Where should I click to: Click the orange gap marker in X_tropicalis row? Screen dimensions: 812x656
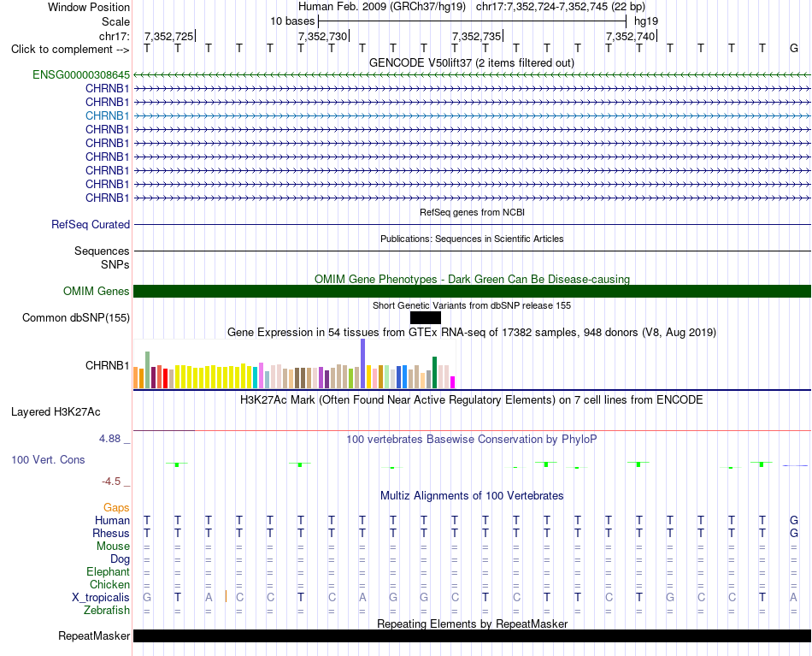click(x=226, y=596)
